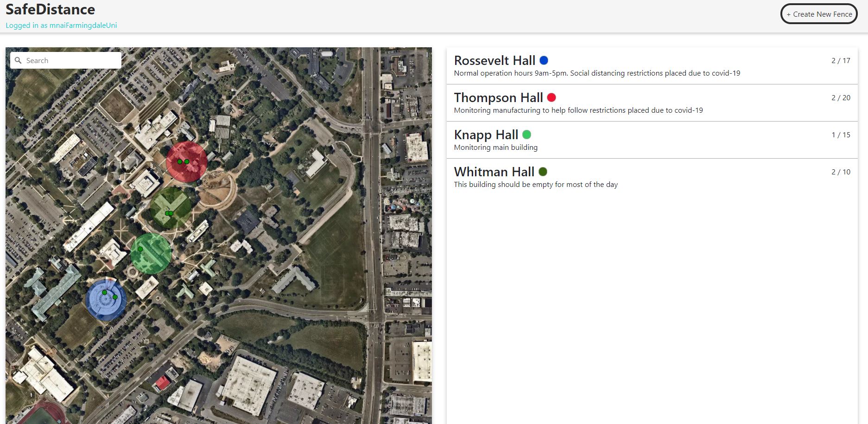Click the search magnifier icon
This screenshot has width=868, height=424.
pyautogui.click(x=19, y=60)
